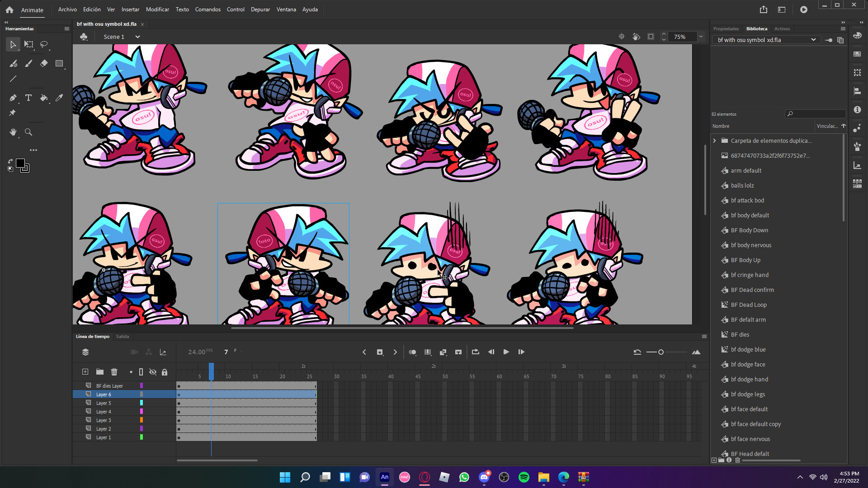868x488 pixels.
Task: Select the Text tool
Action: click(x=28, y=98)
